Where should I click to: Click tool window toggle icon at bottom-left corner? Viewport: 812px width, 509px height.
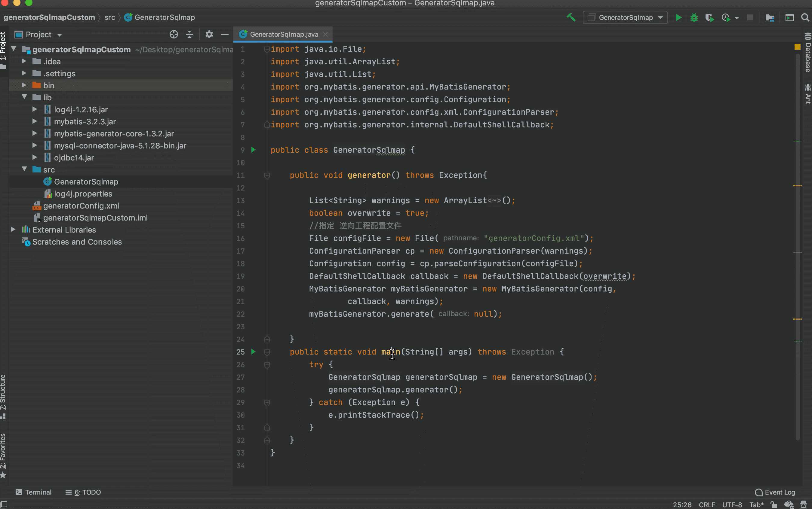pyautogui.click(x=4, y=504)
